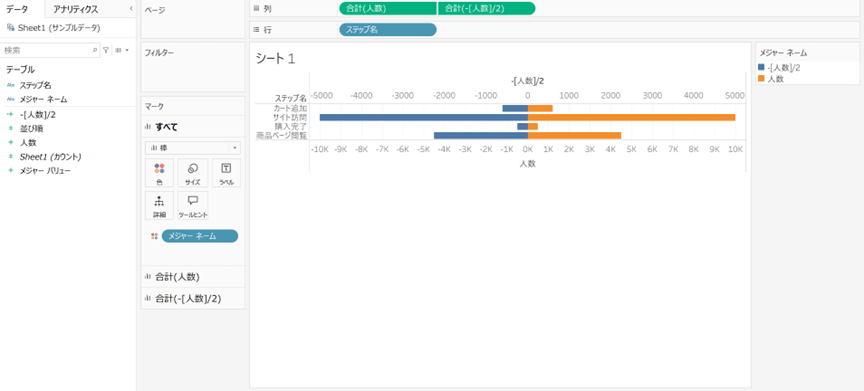Click the 購入完了 row header

[290, 127]
